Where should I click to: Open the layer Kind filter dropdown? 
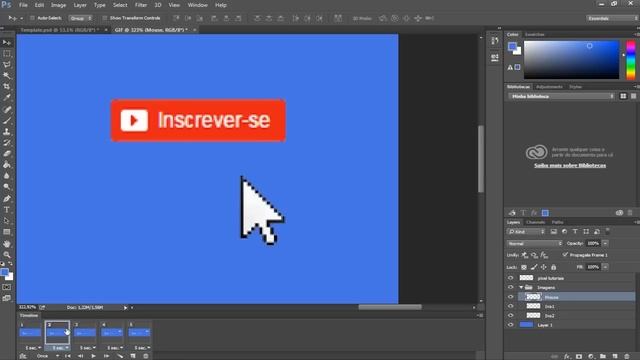[526, 231]
